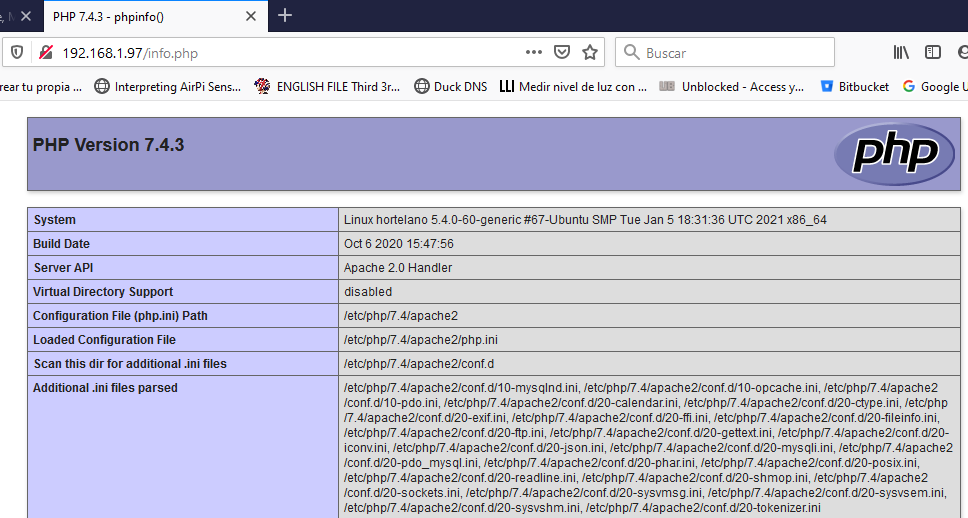Click the magnifier icon in the search box
Viewport: 968px width, 518px height.
tap(632, 52)
